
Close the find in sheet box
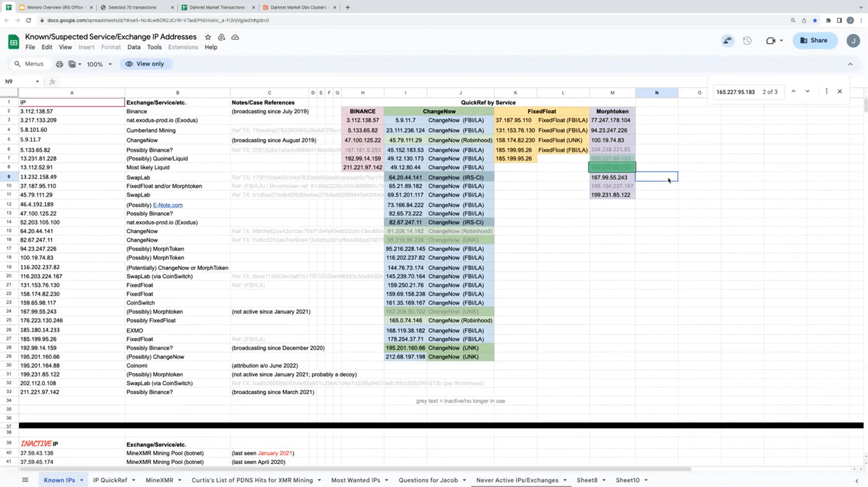pos(840,92)
